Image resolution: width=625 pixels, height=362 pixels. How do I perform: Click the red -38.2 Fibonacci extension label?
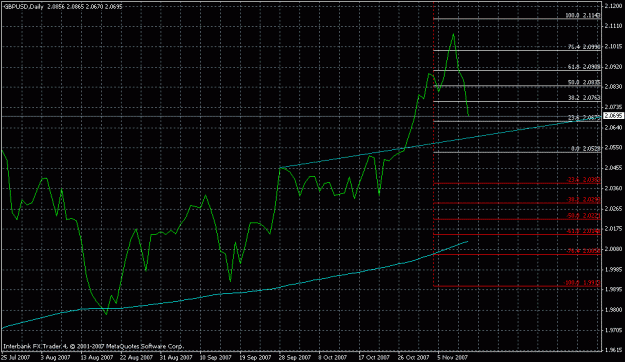pyautogui.click(x=583, y=200)
